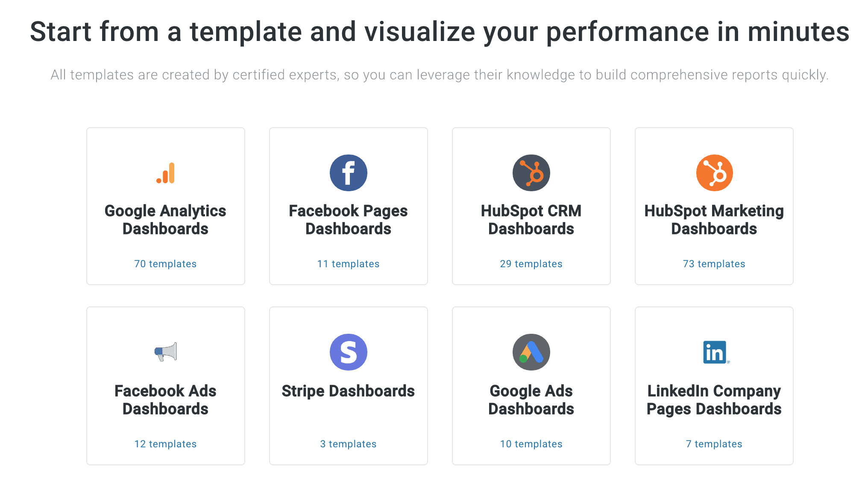Open the 10 templates link under Google Ads
The image size is (868, 496).
tap(531, 443)
